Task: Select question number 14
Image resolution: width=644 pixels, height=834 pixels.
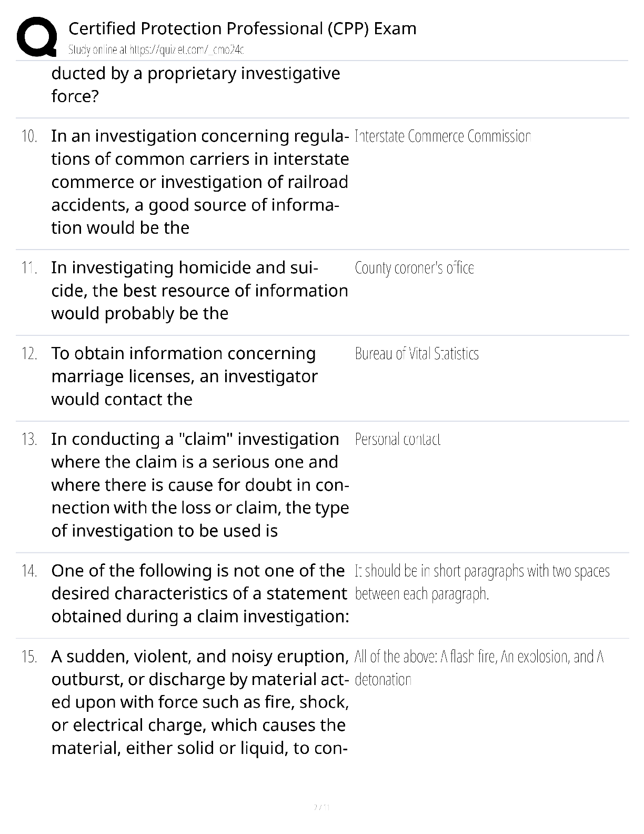Action: [29, 571]
